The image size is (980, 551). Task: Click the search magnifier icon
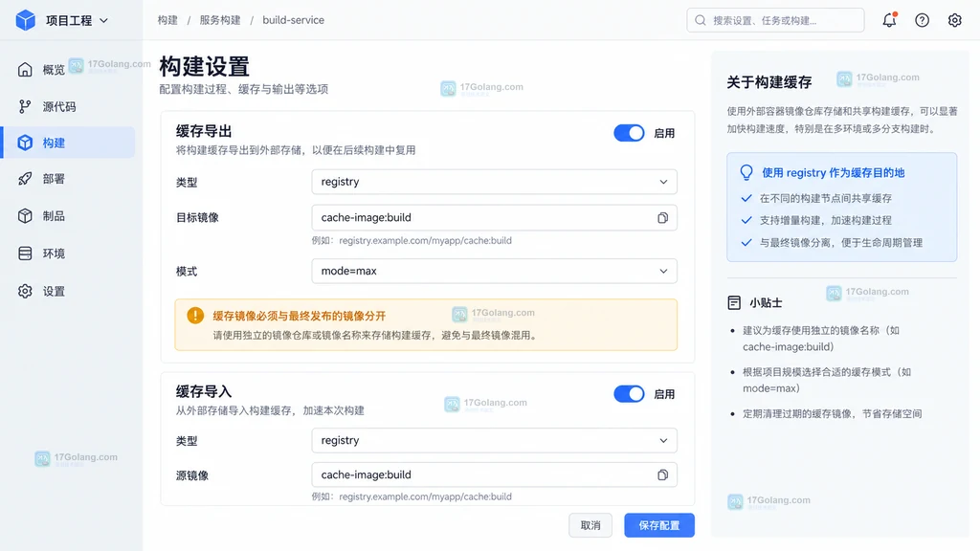(701, 21)
